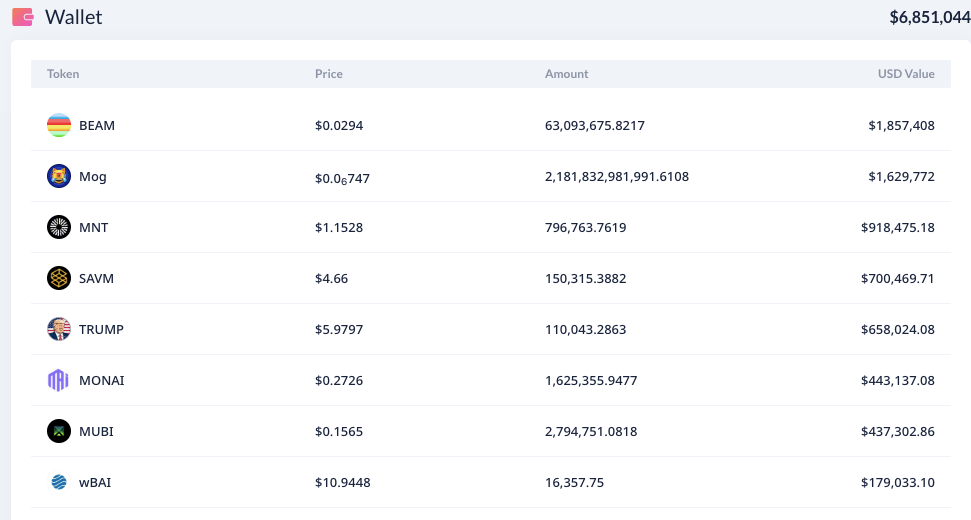Viewport: 971px width, 520px height.
Task: Click the MONAI token icon
Action: tap(59, 380)
